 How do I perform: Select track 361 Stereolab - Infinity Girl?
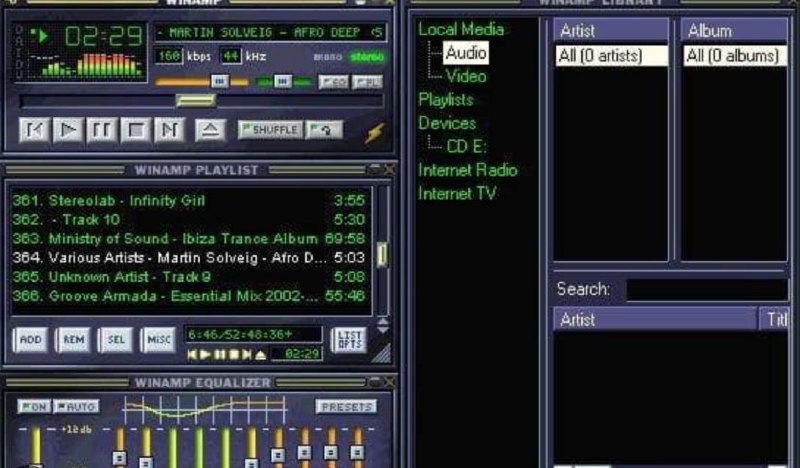pos(189,201)
